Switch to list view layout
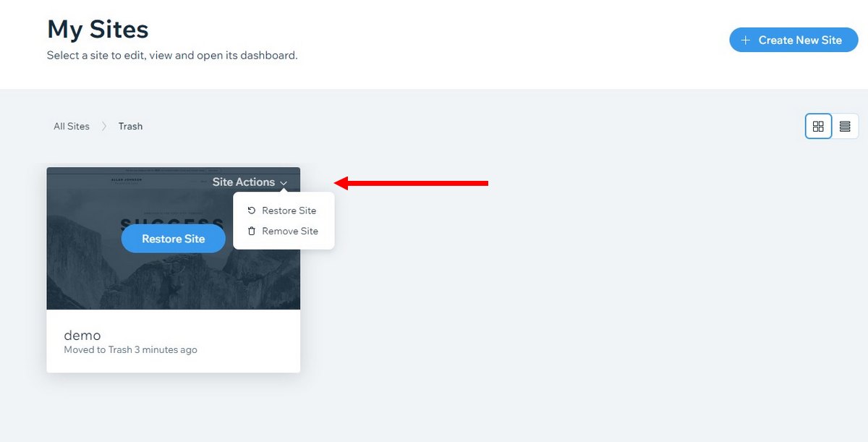868x442 pixels. coord(845,127)
